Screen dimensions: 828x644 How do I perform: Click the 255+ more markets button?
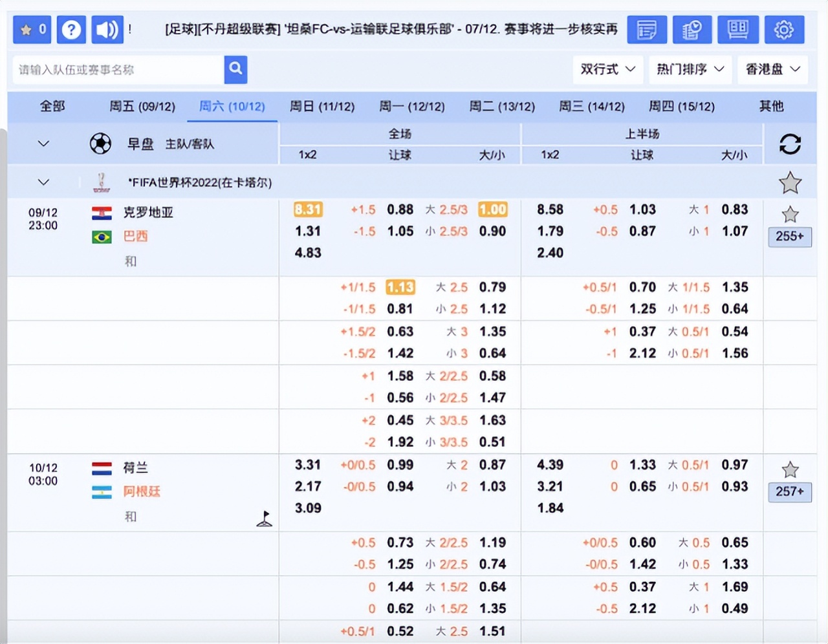pos(790,237)
